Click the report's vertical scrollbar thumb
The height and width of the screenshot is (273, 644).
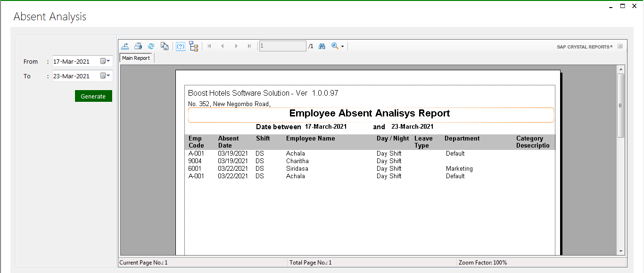pyautogui.click(x=621, y=106)
